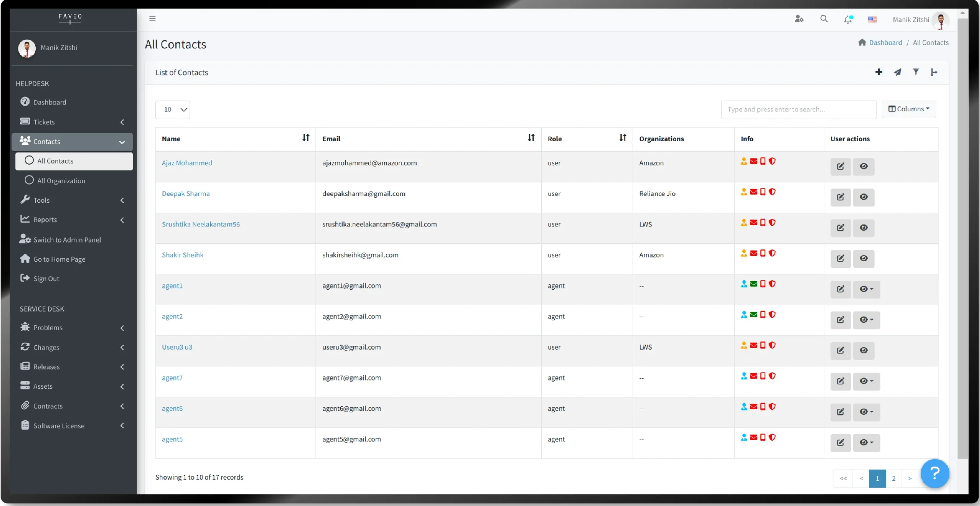Go to page 2 of the contacts list
The image size is (980, 506).
click(894, 478)
